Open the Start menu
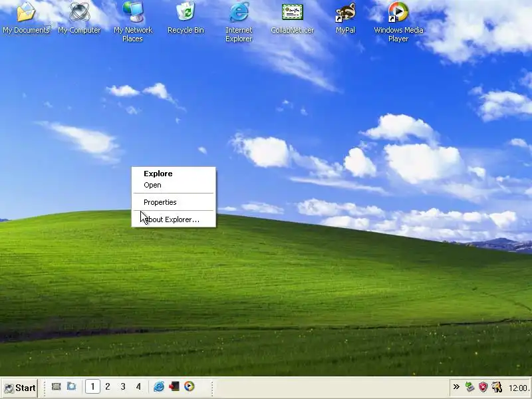Screen dimensions: 532x399 (20, 388)
